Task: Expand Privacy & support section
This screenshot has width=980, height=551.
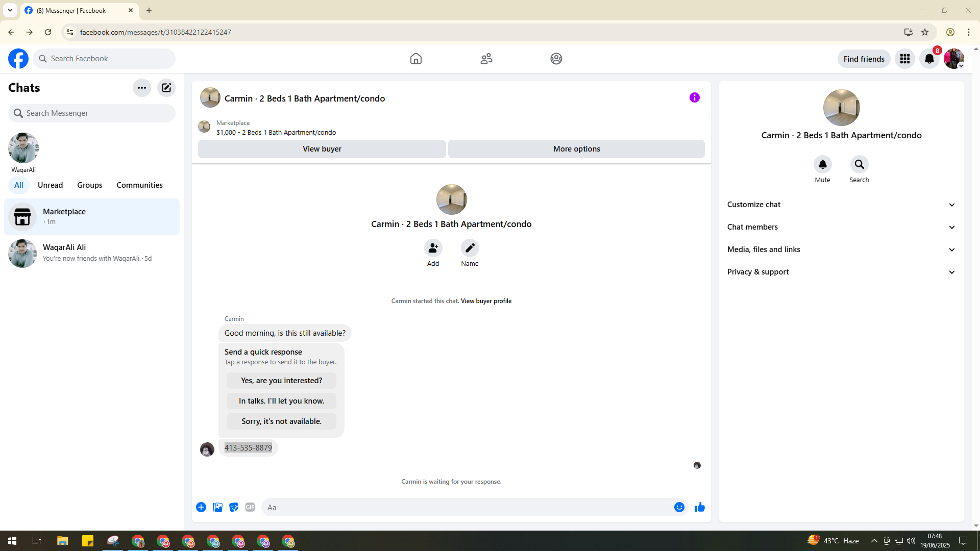Action: [842, 272]
